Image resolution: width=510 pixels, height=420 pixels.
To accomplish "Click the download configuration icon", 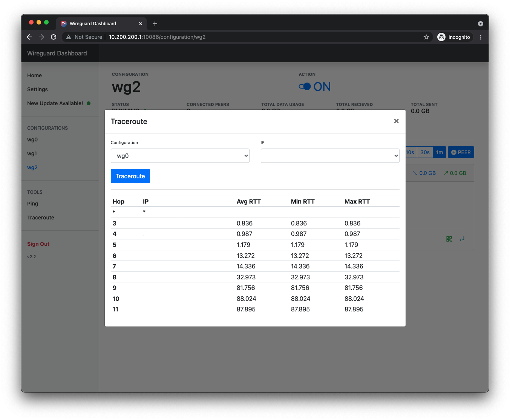I will [x=463, y=239].
